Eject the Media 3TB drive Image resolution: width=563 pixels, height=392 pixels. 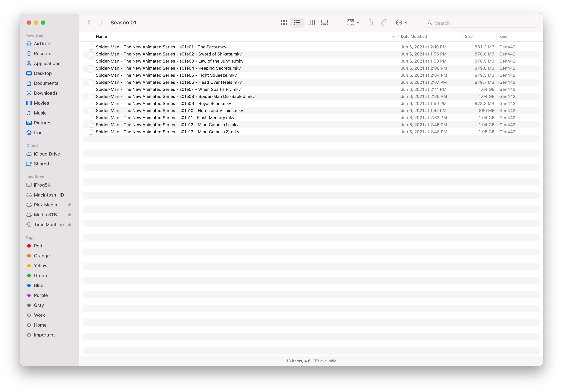pyautogui.click(x=69, y=215)
